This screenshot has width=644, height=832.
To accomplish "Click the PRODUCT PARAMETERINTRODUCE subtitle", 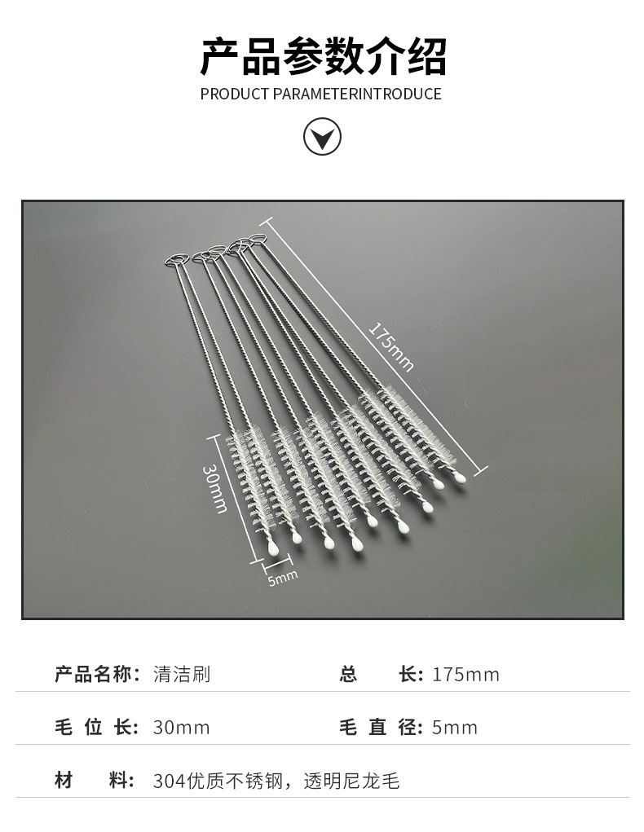I will pos(320,94).
